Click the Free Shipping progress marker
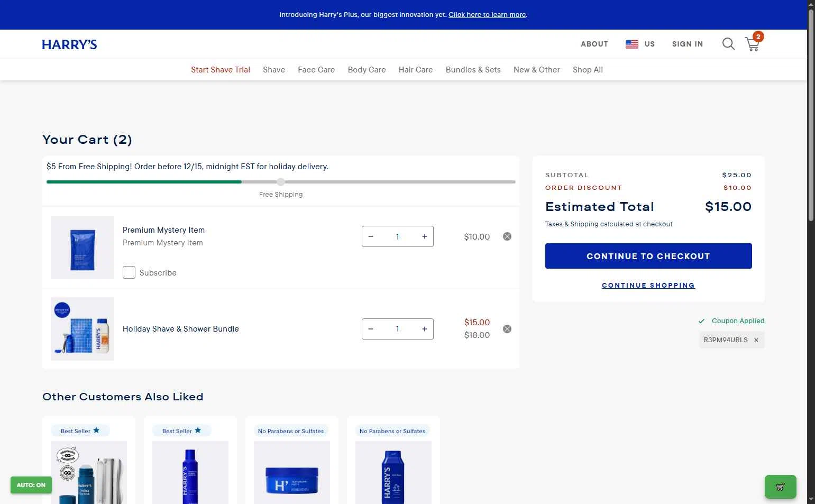 click(281, 182)
